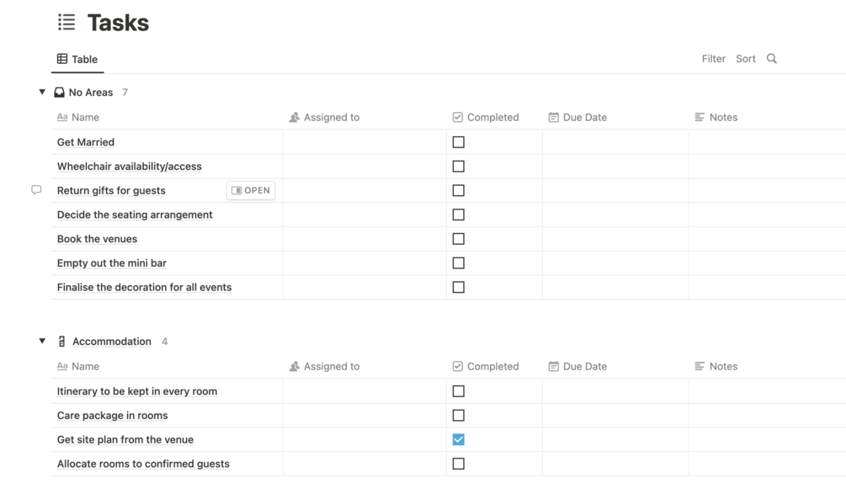Open the Accommodation area link
The width and height of the screenshot is (846, 504).
[x=112, y=342]
